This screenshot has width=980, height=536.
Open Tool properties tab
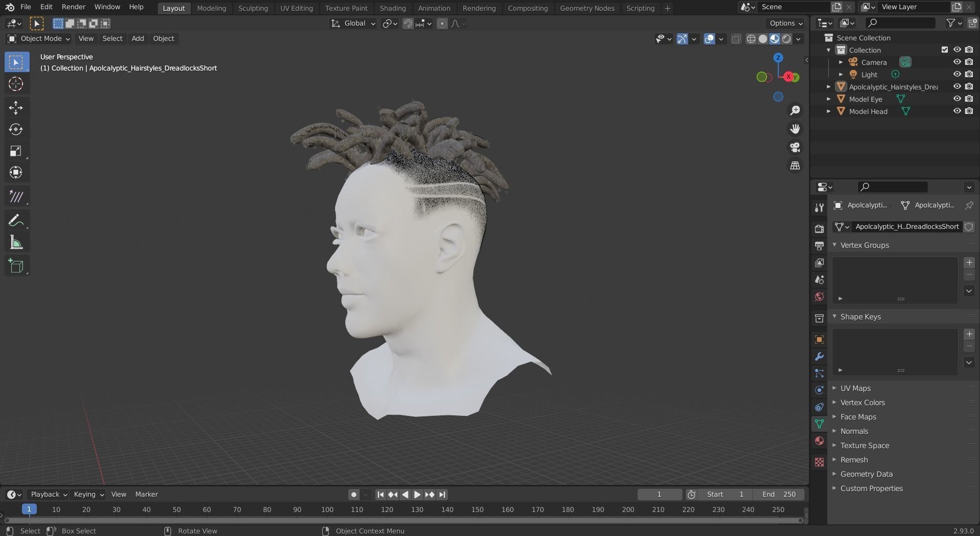[x=819, y=207]
